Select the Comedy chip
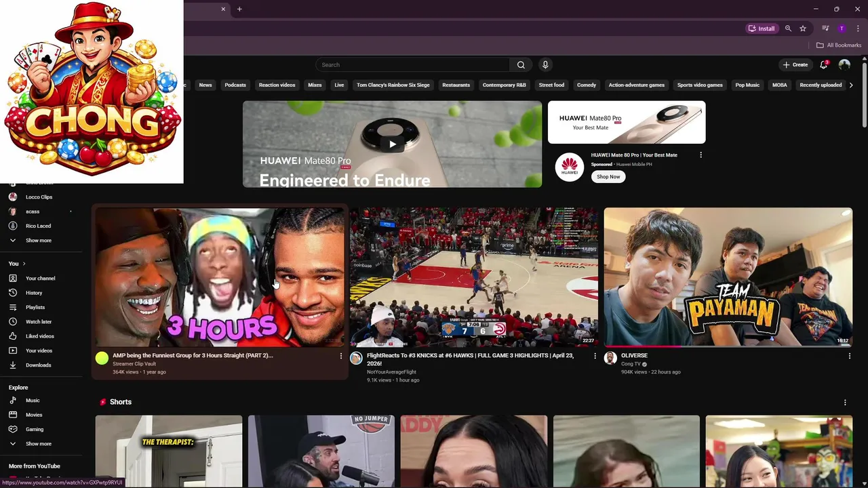The width and height of the screenshot is (868, 488). click(587, 85)
